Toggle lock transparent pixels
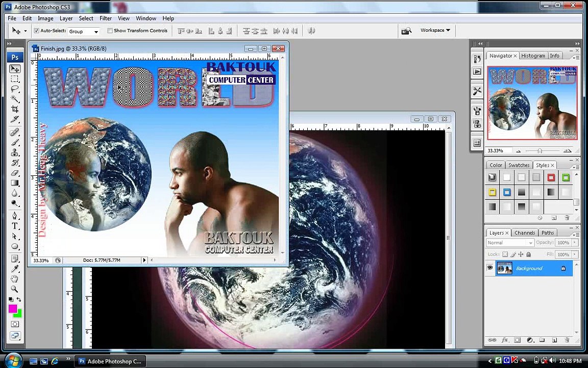588x368 pixels. point(505,254)
